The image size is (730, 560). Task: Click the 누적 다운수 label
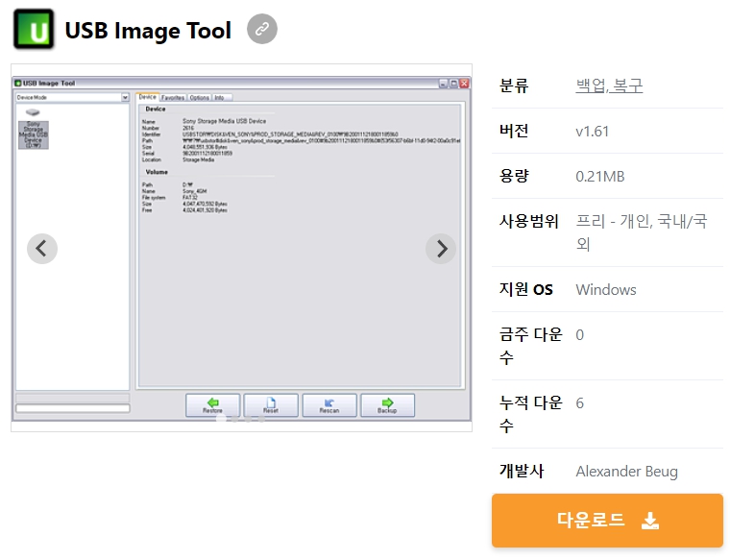pos(531,414)
